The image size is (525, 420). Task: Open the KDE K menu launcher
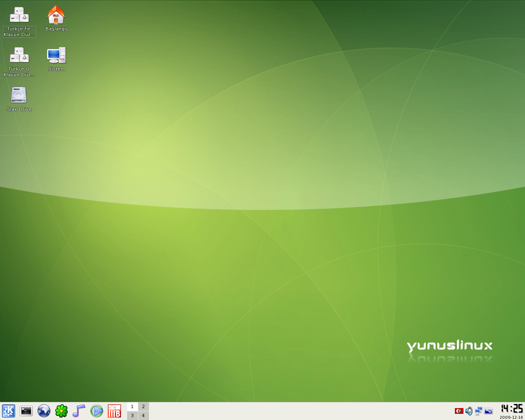pos(9,411)
